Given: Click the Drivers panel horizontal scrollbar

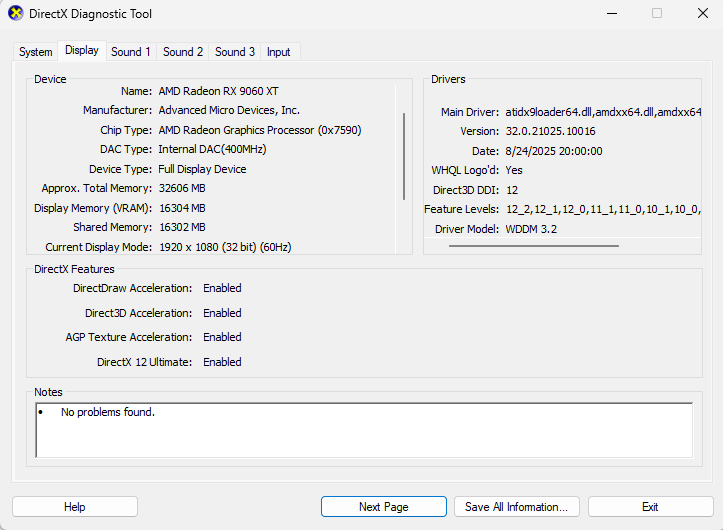Looking at the screenshot, I should [x=533, y=246].
